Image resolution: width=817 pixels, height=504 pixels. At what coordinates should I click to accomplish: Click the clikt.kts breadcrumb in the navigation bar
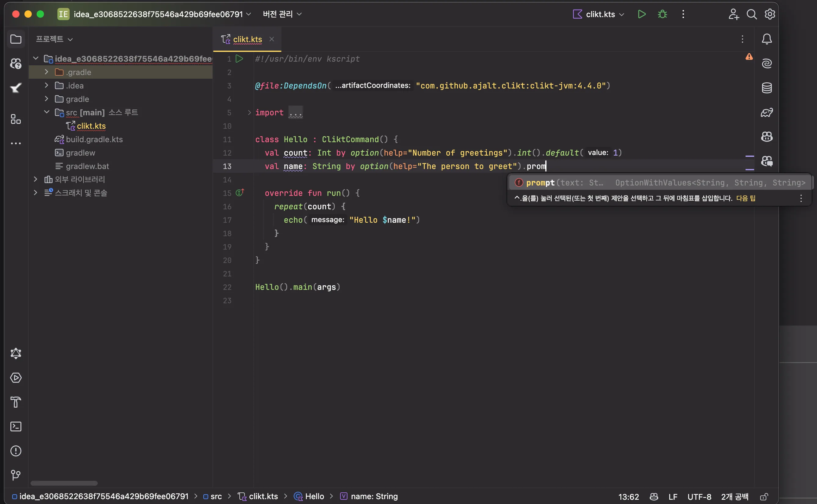258,497
